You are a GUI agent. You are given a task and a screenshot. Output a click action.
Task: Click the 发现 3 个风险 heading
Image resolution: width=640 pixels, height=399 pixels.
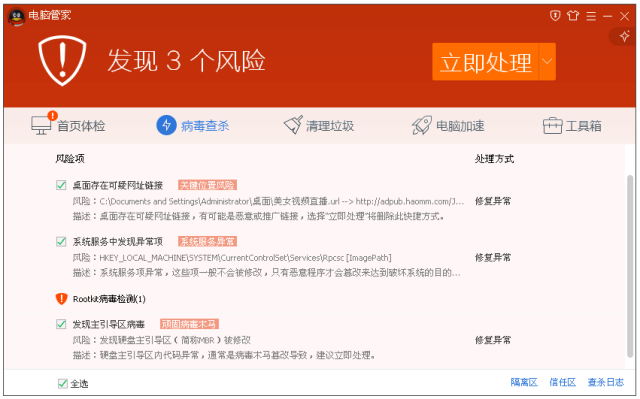[187, 61]
